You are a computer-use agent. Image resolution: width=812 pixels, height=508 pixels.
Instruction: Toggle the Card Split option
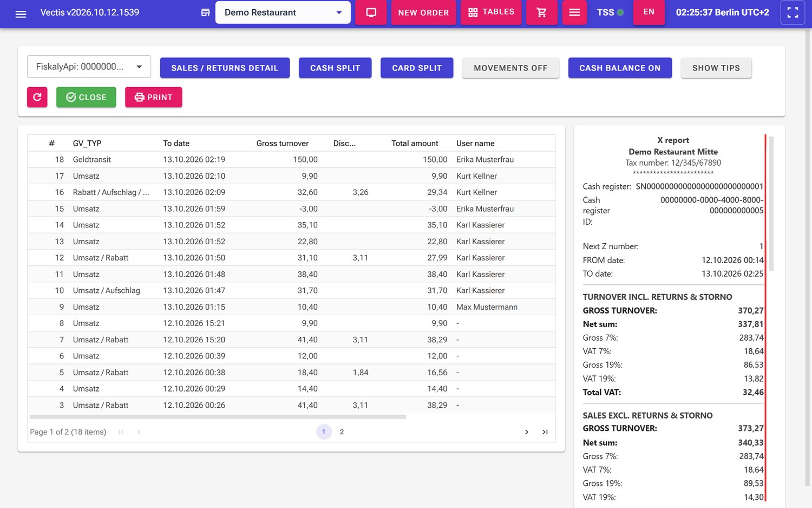(417, 68)
